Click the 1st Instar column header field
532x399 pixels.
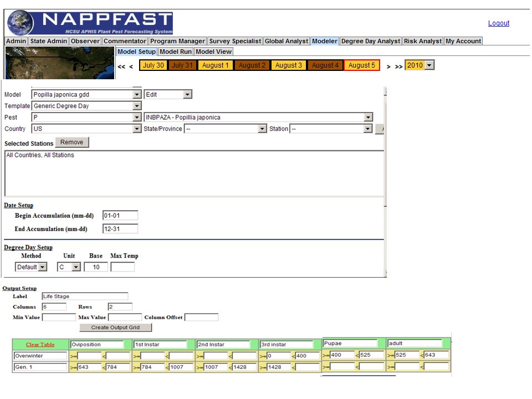pyautogui.click(x=160, y=344)
